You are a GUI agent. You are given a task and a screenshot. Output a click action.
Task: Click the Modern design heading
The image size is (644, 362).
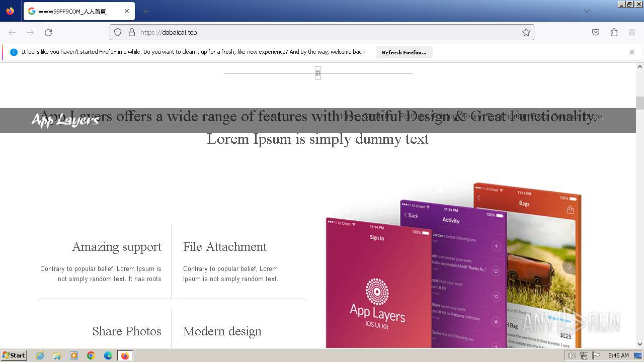[222, 331]
